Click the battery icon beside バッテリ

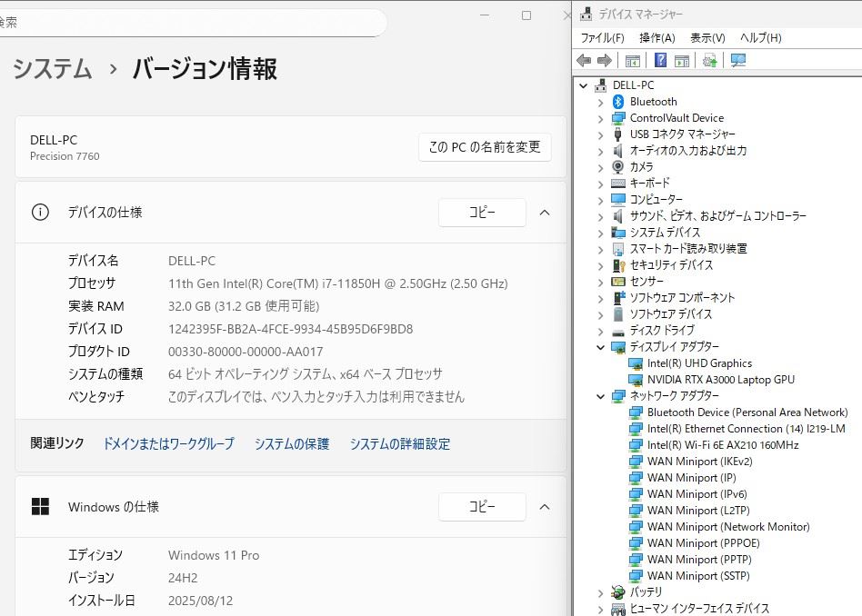[x=618, y=592]
